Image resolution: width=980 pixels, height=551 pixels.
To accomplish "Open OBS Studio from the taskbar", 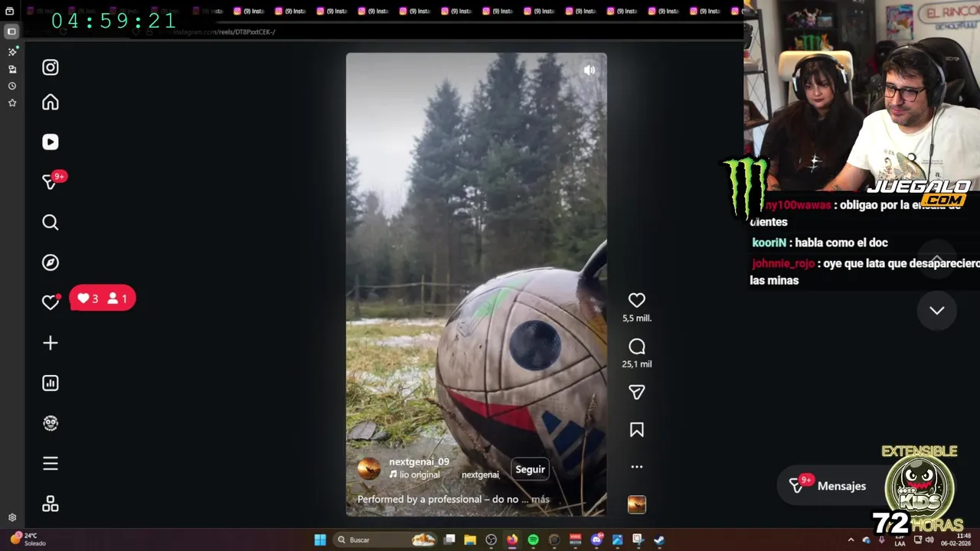I will pyautogui.click(x=491, y=540).
